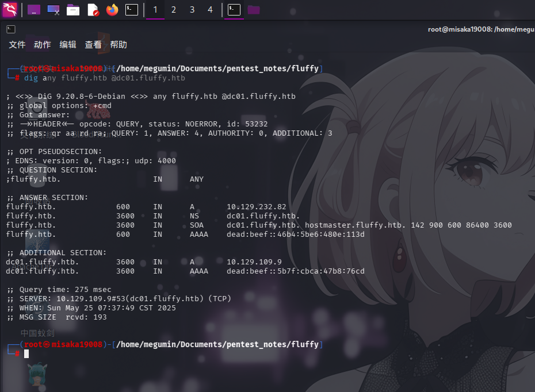The height and width of the screenshot is (392, 535).
Task: Click the WHEN Sun May 25 line
Action: [91, 308]
